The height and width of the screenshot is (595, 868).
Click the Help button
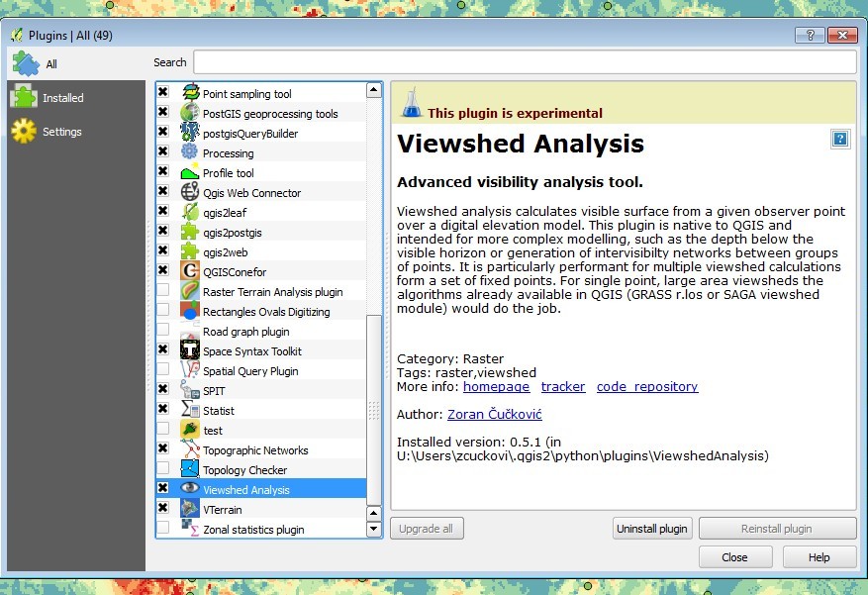click(x=820, y=557)
